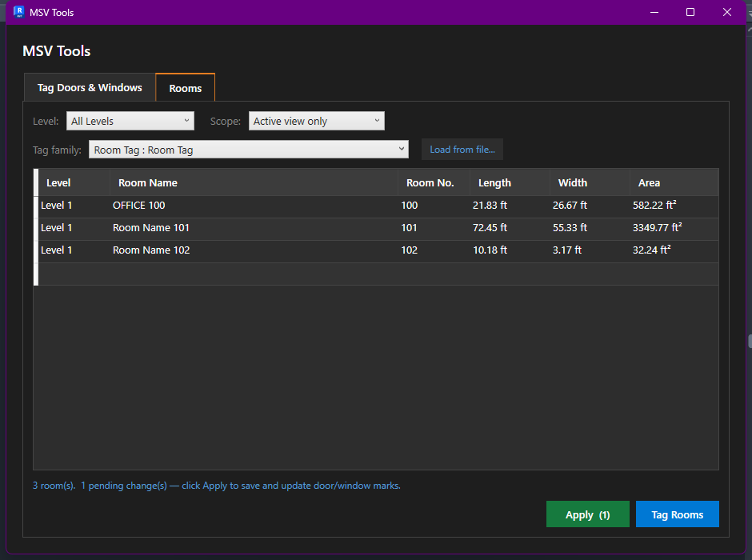Select the Rooms tab
The image size is (752, 560).
pyautogui.click(x=185, y=88)
